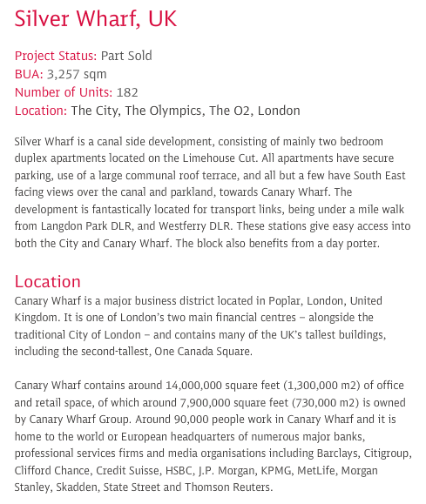The image size is (426, 504).
Task: Click '7,900,000 square feet' figure
Action: pos(234,402)
